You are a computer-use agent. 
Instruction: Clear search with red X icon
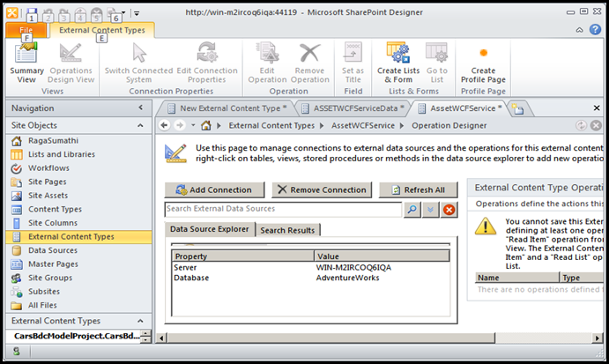point(449,210)
